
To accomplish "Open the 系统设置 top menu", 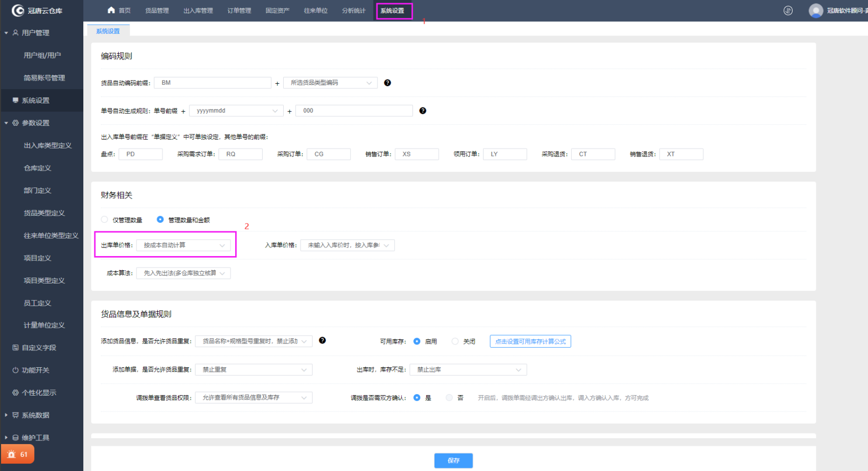I will (x=392, y=11).
